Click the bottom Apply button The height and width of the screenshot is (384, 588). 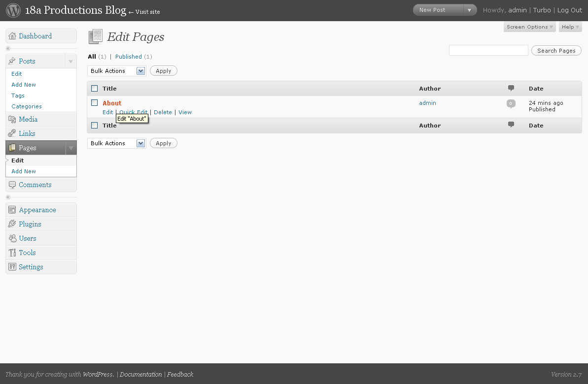[x=164, y=143]
